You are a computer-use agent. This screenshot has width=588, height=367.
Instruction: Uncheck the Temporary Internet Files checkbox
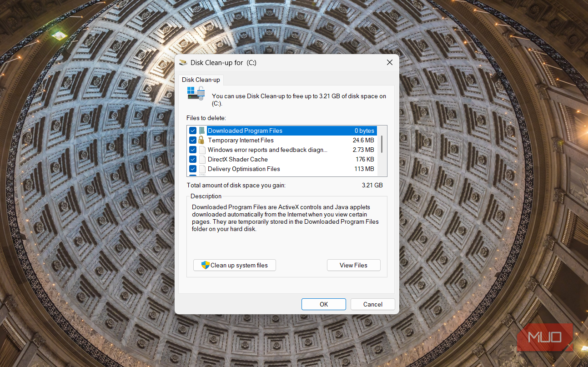click(x=193, y=140)
